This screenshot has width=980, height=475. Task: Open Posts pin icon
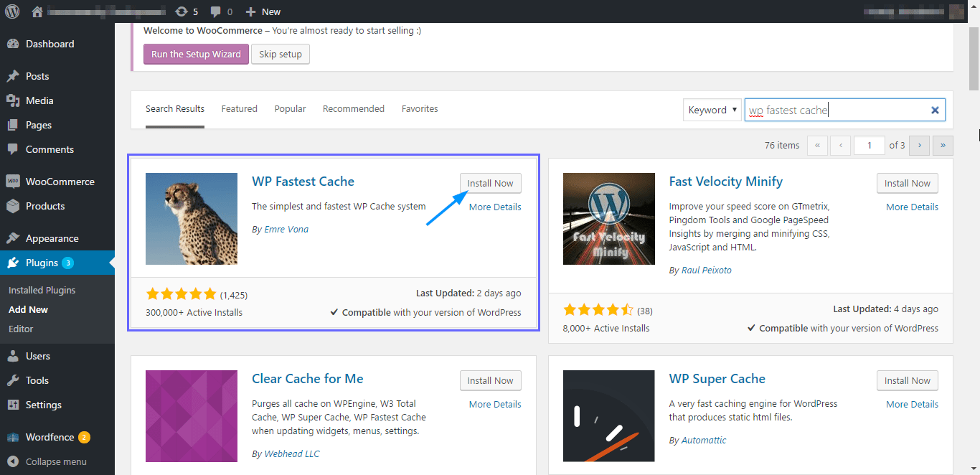click(13, 76)
